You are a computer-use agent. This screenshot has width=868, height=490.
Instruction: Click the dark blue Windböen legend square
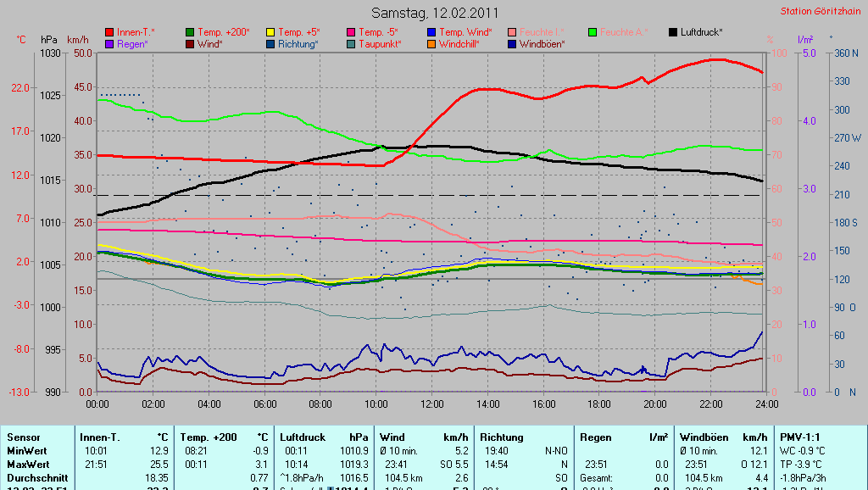pos(512,44)
